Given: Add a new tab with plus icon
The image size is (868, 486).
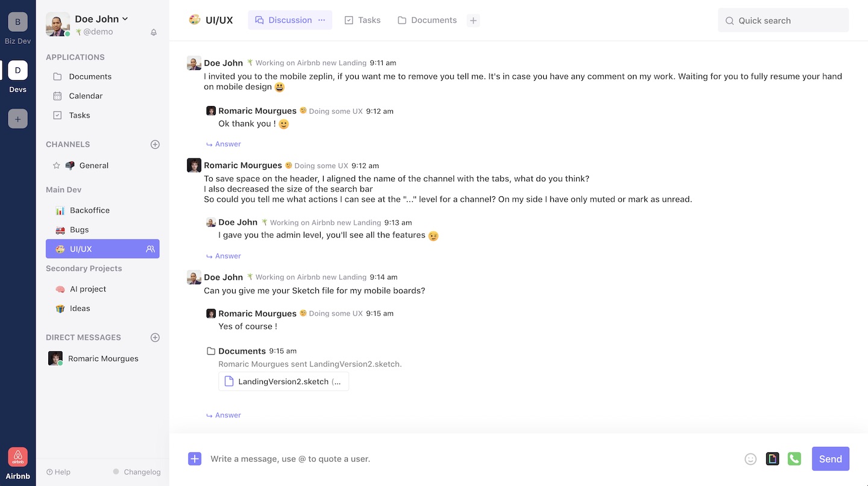Looking at the screenshot, I should 473,20.
